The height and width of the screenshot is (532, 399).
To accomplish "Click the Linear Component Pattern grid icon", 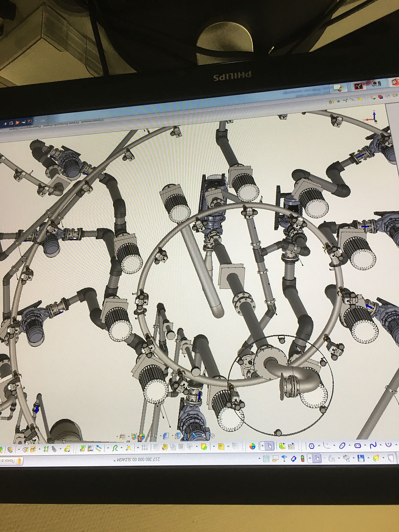I will [x=145, y=448].
